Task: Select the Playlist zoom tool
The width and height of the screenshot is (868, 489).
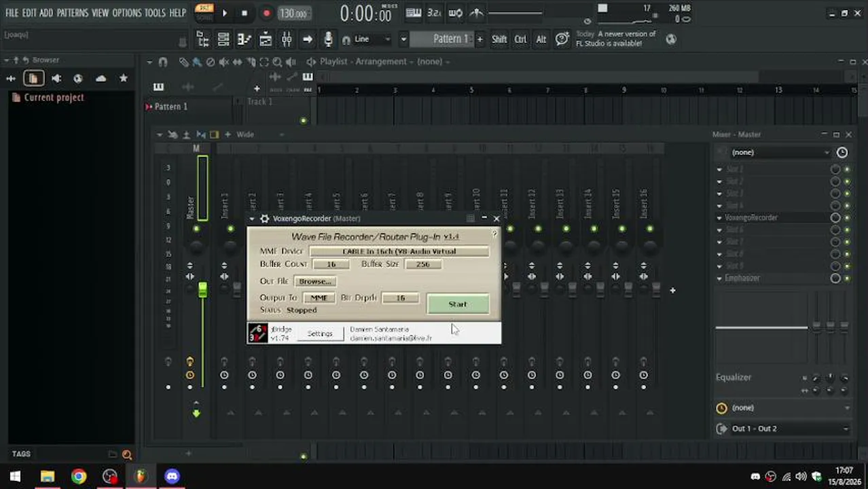Action: 278,62
